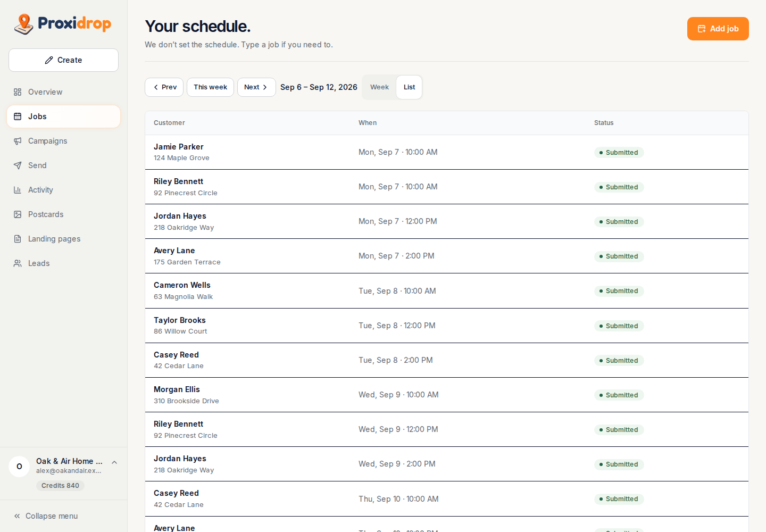Click the Create button
766x532 pixels.
pos(63,60)
